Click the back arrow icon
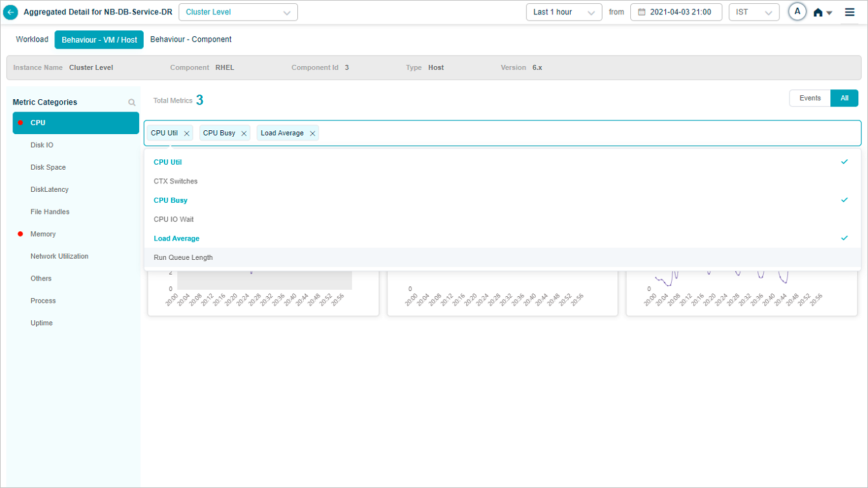Screen dimensions: 868x488 (11, 12)
